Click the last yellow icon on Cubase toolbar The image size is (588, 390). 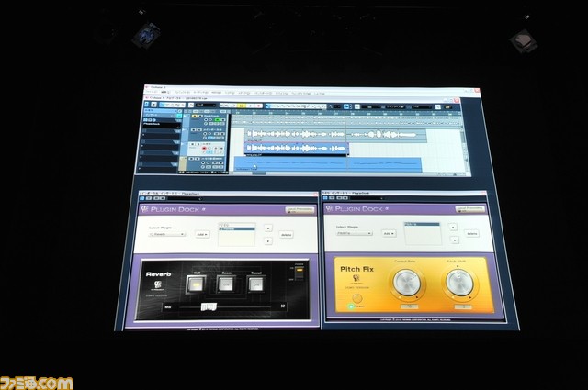tap(448, 107)
